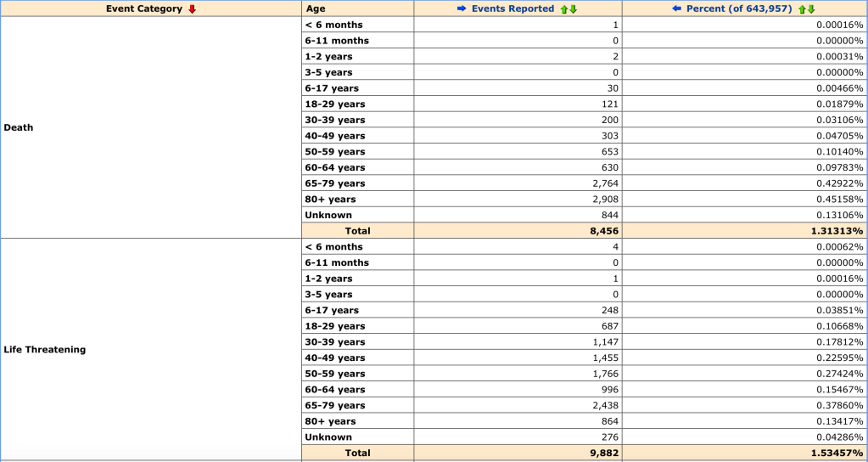The height and width of the screenshot is (462, 868).
Task: Click the Death Total value 8,456
Action: point(604,231)
